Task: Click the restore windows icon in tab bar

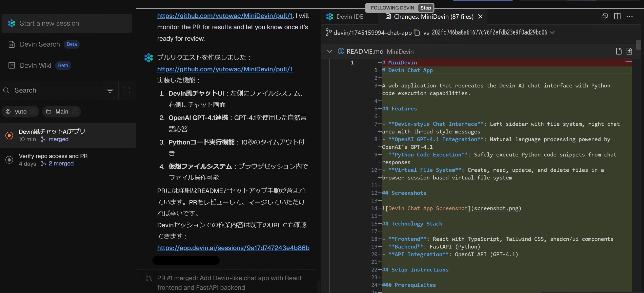Action: [x=604, y=16]
